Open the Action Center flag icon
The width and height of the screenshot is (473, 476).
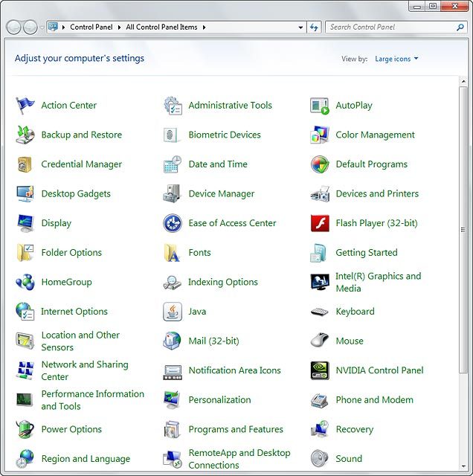tap(25, 106)
